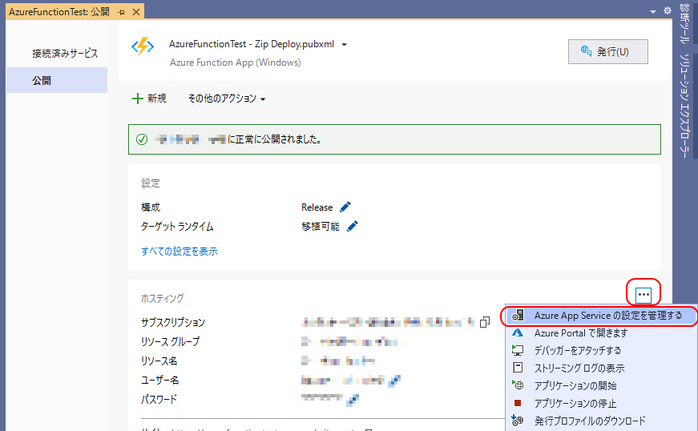Click the red stop application icon
The height and width of the screenshot is (431, 698).
(517, 403)
